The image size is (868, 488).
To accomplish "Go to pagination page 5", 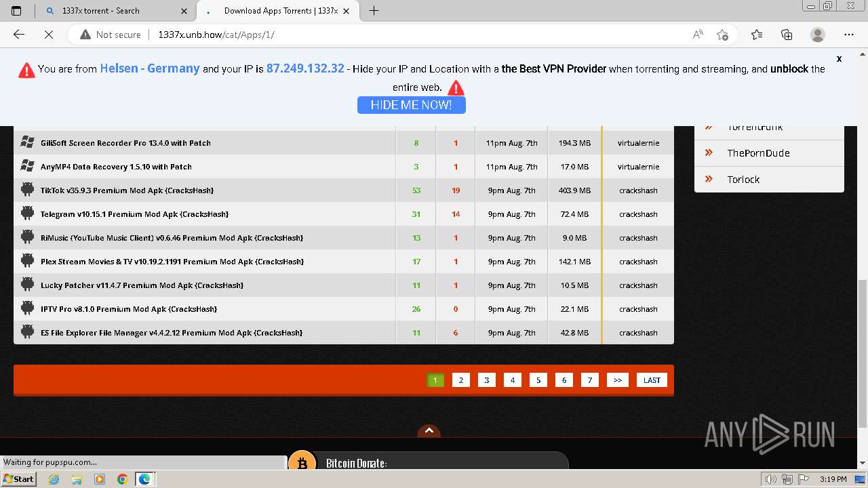I will tap(538, 380).
